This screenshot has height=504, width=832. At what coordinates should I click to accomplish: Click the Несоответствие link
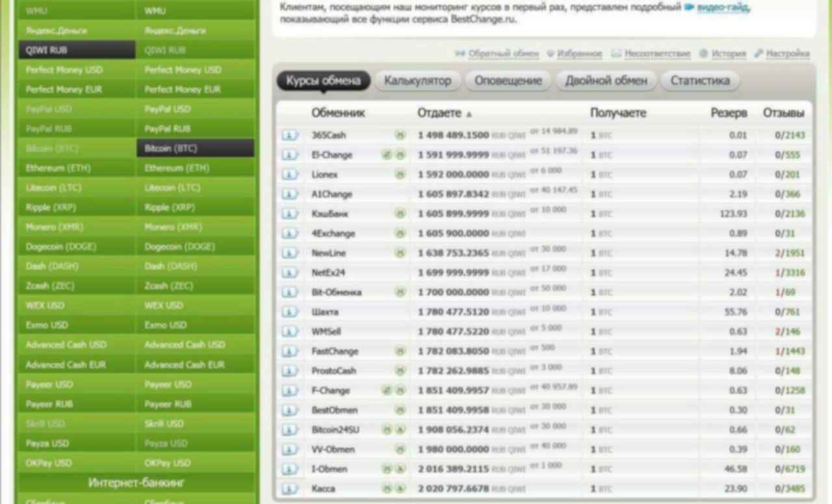coord(657,54)
